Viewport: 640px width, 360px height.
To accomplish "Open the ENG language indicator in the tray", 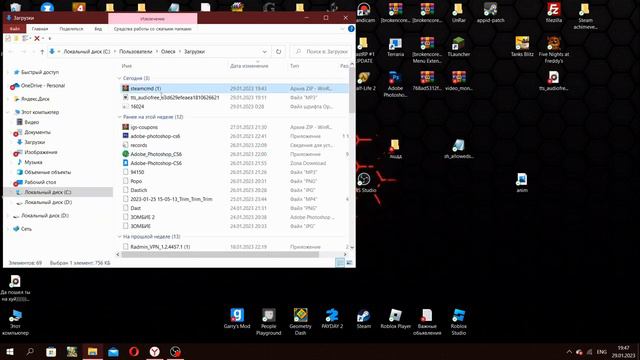I will click(x=601, y=352).
